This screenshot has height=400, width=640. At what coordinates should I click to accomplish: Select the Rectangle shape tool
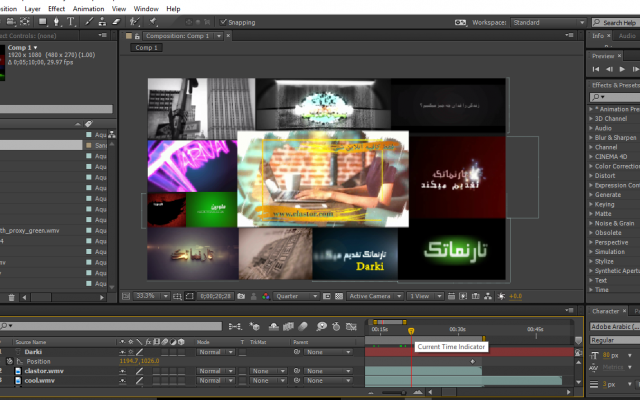tap(42, 22)
